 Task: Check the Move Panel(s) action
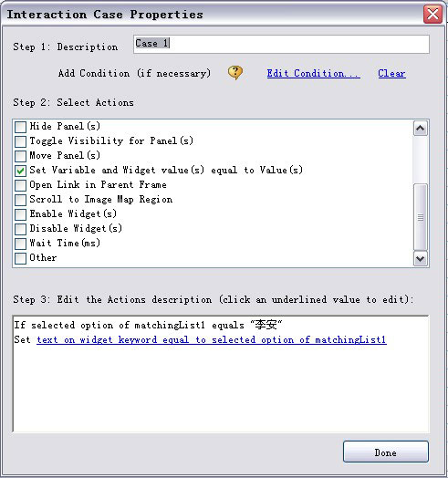click(x=20, y=156)
